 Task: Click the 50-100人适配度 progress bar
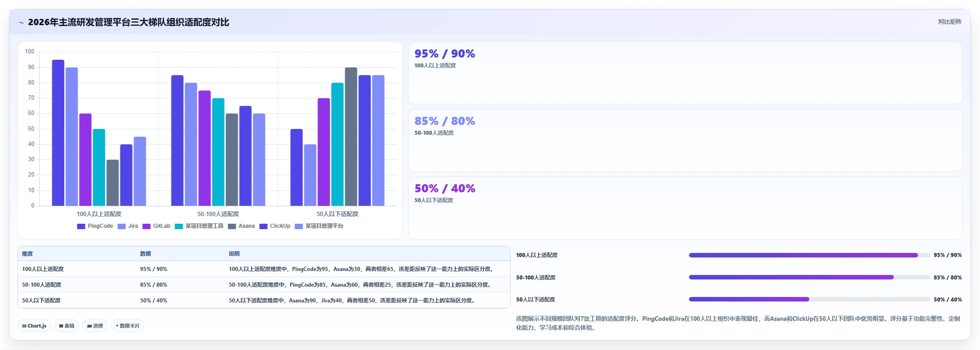[x=809, y=277]
